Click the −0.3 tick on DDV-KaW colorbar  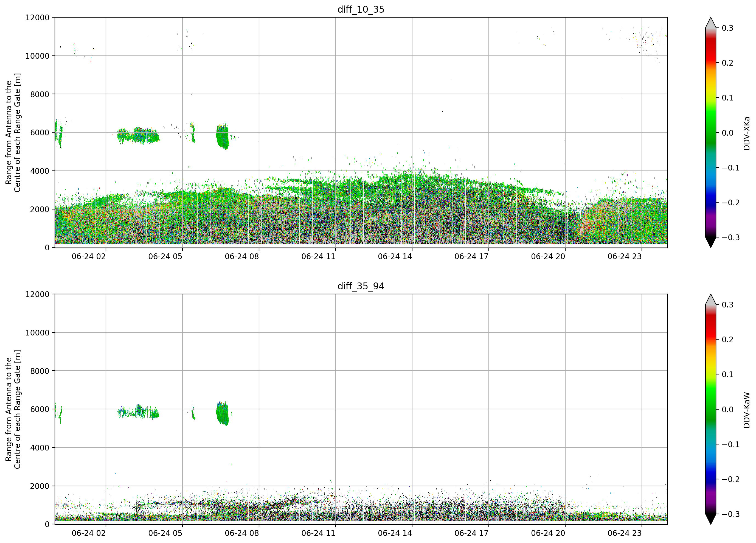pos(731,514)
